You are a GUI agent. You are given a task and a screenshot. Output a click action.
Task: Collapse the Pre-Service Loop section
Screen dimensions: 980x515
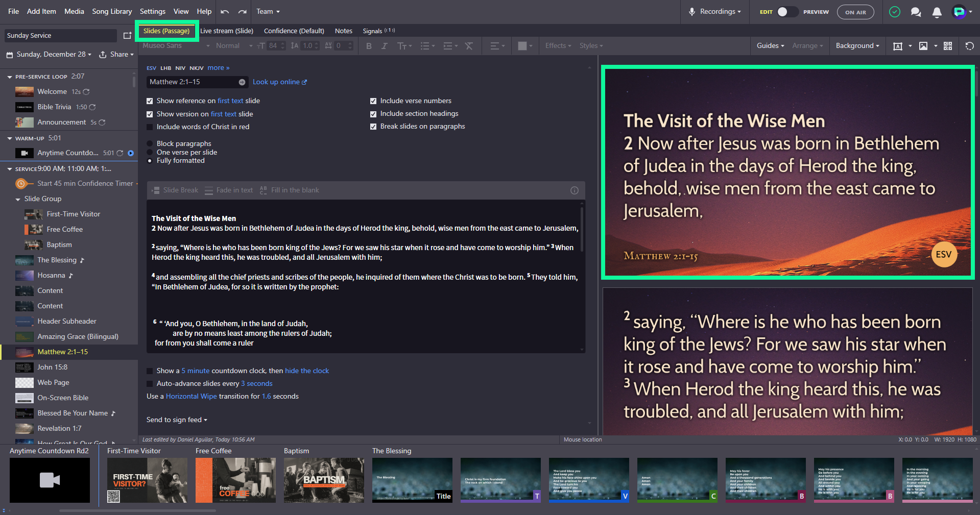tap(9, 77)
